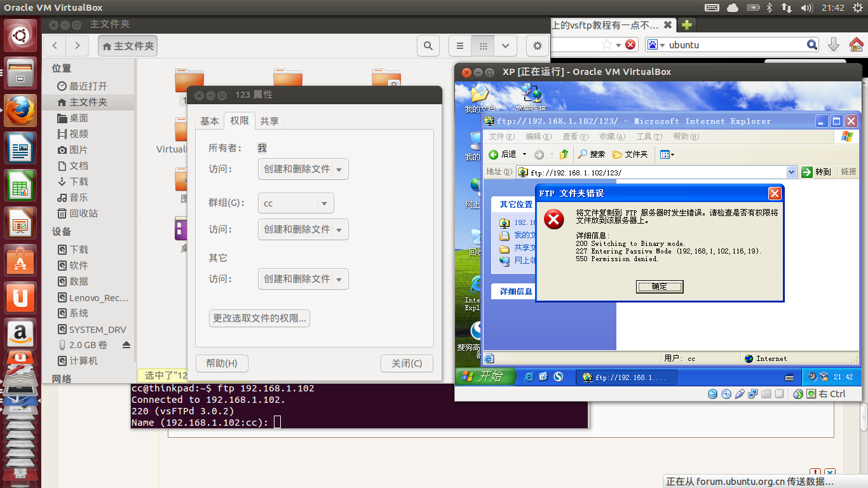Go forward in the Files window
The height and width of the screenshot is (488, 868).
[78, 46]
